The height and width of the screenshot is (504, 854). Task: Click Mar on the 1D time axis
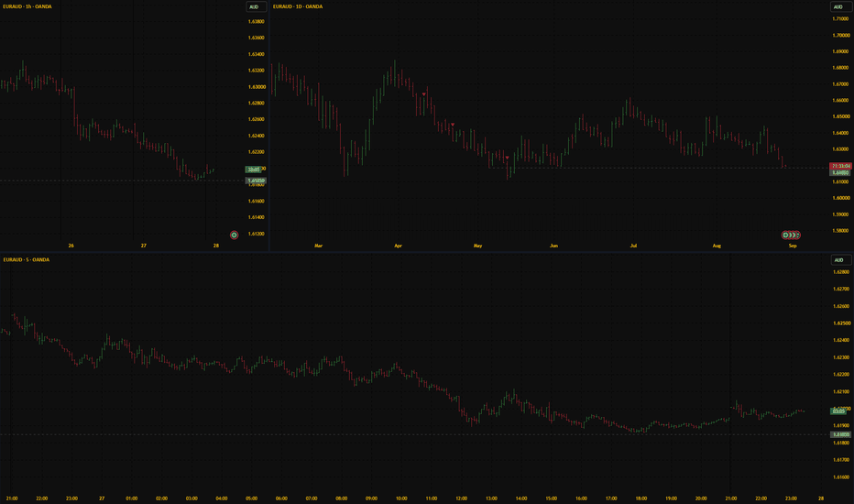tap(319, 246)
